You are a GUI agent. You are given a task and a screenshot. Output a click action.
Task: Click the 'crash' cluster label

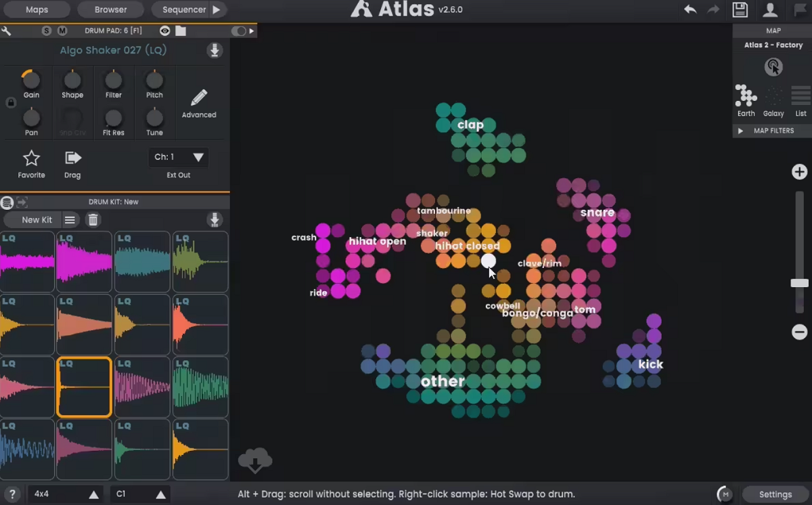pos(304,238)
